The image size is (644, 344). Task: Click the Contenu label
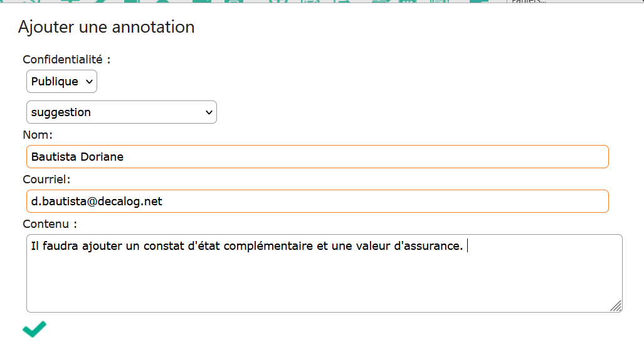(50, 224)
